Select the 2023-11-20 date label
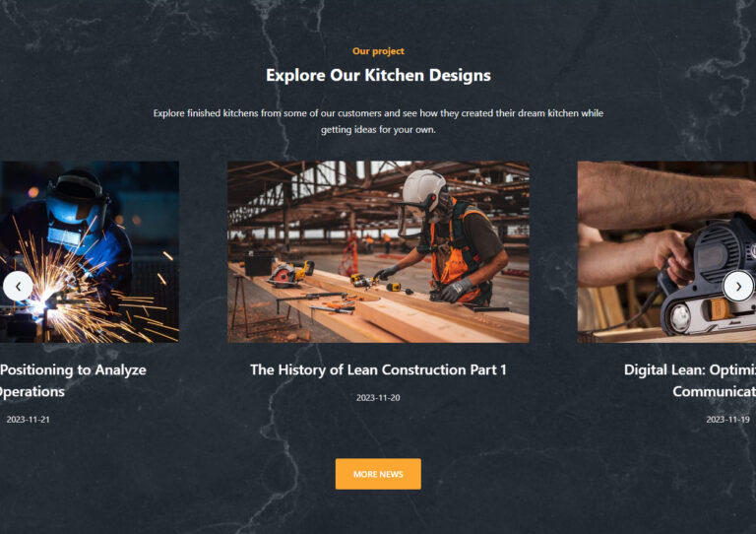Viewport: 756px width, 534px height. [378, 398]
